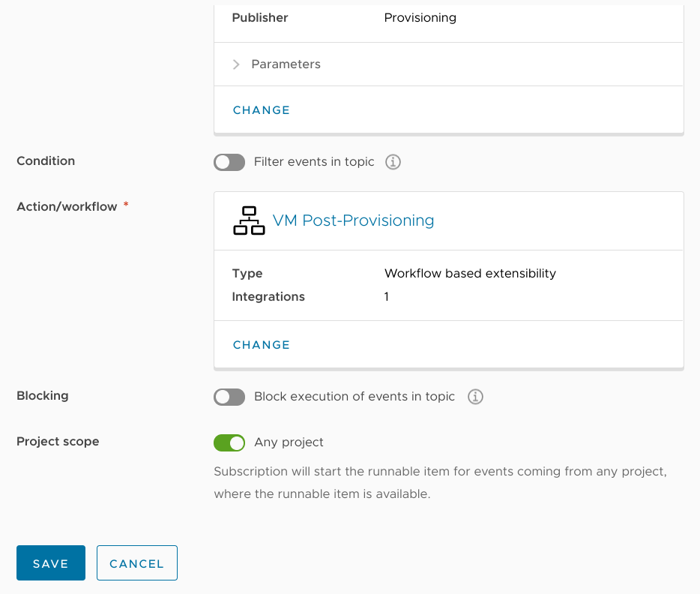This screenshot has height=594, width=700.
Task: Click the Any project label text
Action: click(x=289, y=442)
